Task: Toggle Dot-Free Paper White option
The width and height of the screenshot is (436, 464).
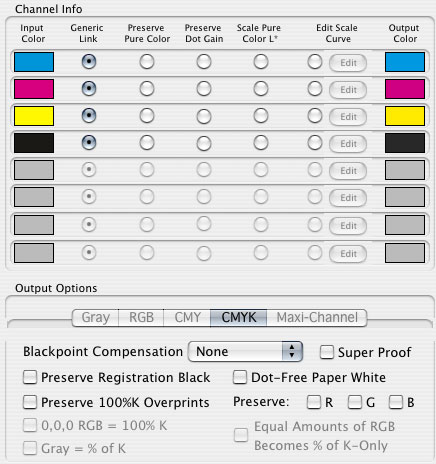Action: tap(240, 377)
